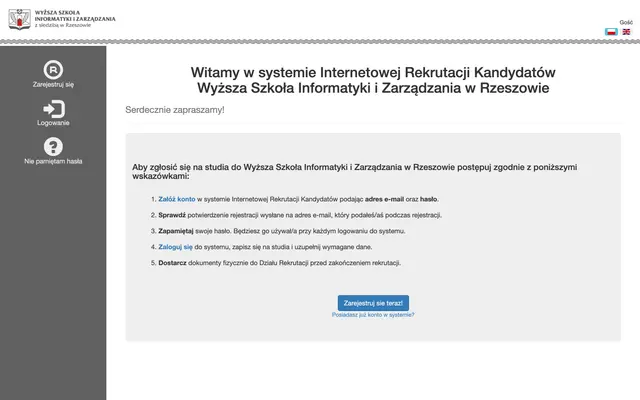Click the Witamy w systemie heading
The image size is (640, 400).
pos(373,80)
